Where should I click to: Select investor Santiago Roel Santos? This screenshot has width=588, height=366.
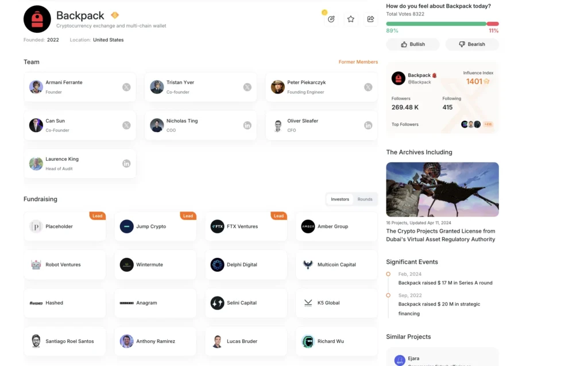tap(65, 341)
